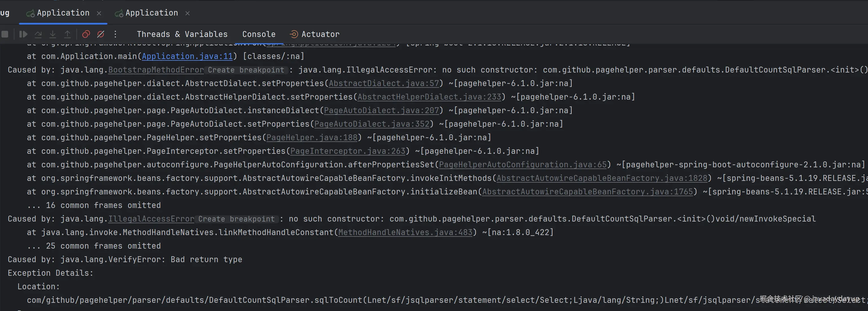Select the Console tab
The image size is (868, 311).
coord(259,34)
